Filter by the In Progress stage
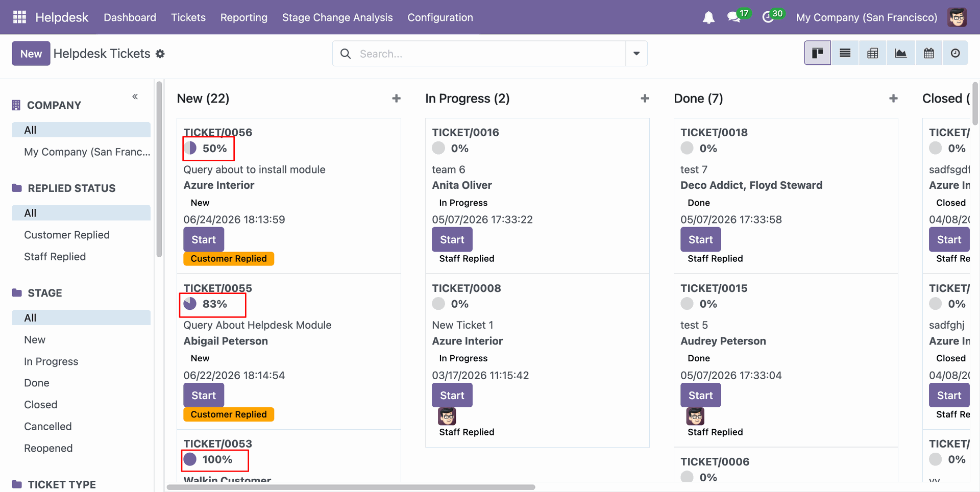980x492 pixels. (x=51, y=361)
